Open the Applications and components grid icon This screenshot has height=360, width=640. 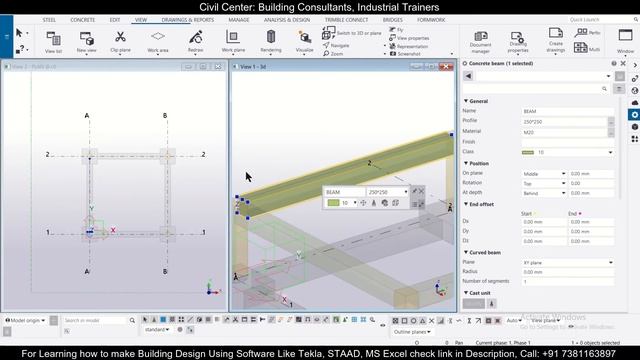pos(635,139)
